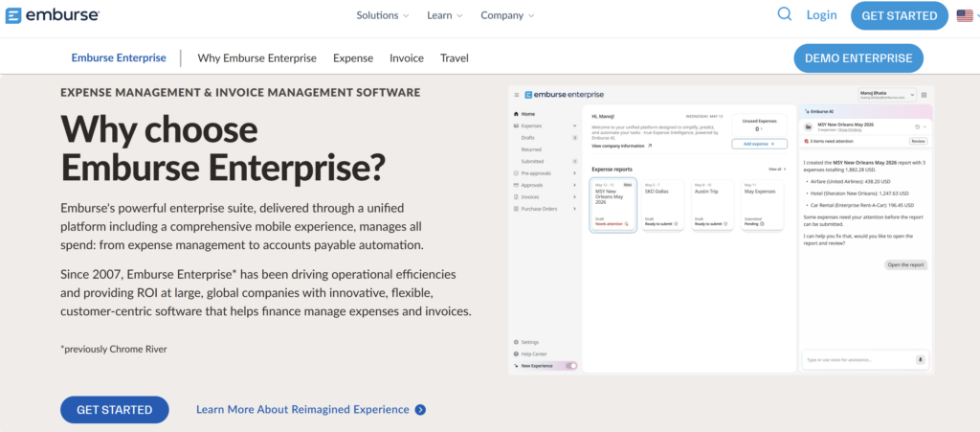Click the history icon in Emburse AI panel
This screenshot has width=980, height=432.
point(918,126)
